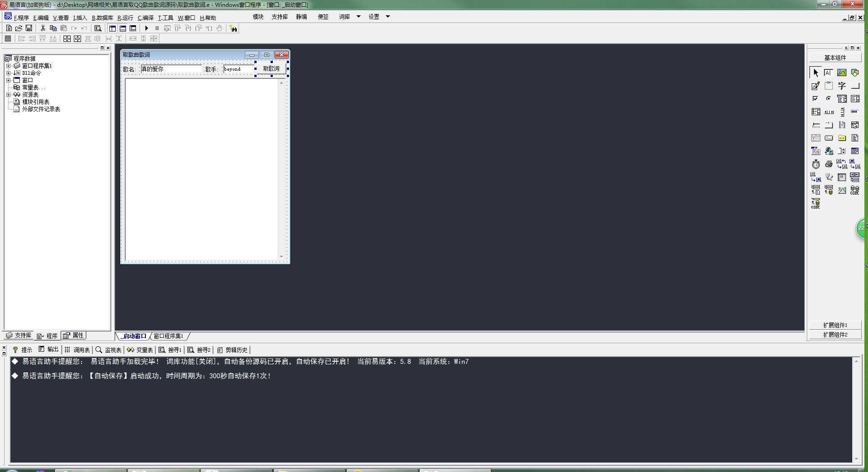Select the picture box component

point(842,73)
